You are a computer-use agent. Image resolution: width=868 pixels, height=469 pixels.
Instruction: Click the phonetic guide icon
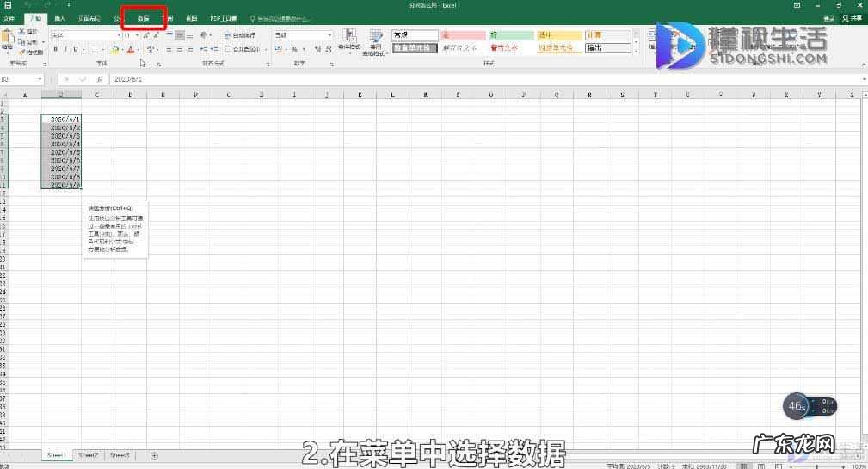point(151,50)
